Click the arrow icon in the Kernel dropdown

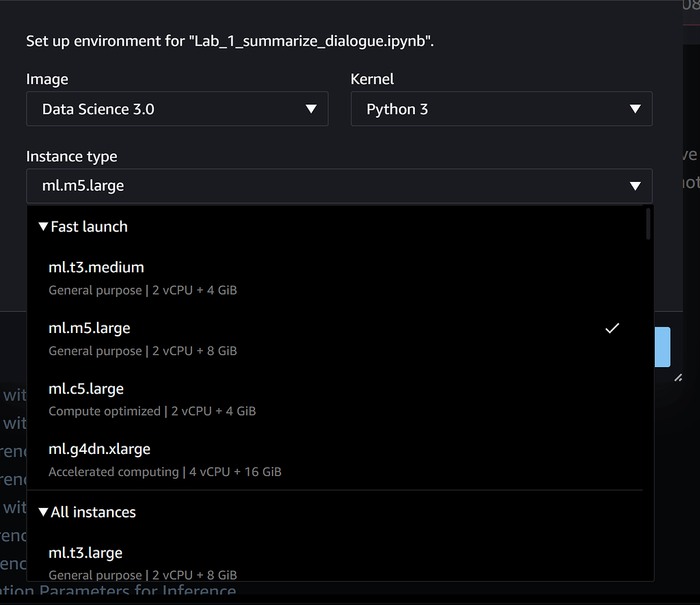coord(635,109)
